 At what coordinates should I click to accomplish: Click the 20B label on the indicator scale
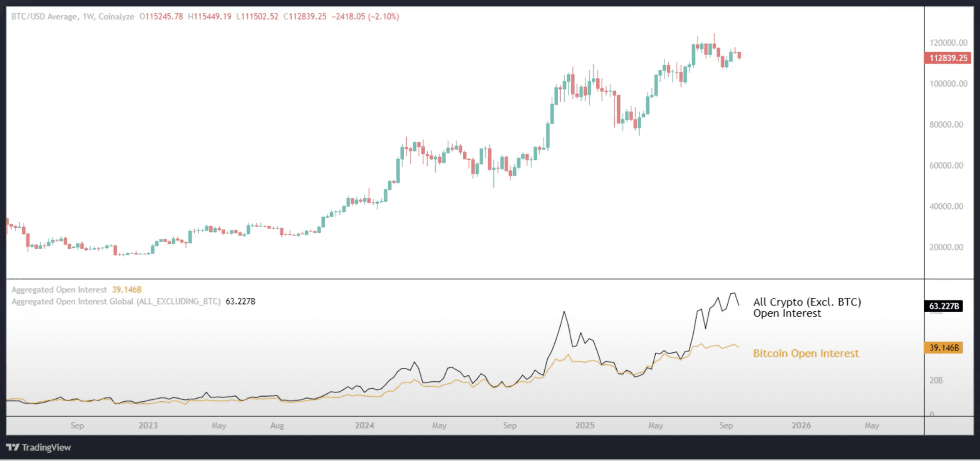click(936, 380)
